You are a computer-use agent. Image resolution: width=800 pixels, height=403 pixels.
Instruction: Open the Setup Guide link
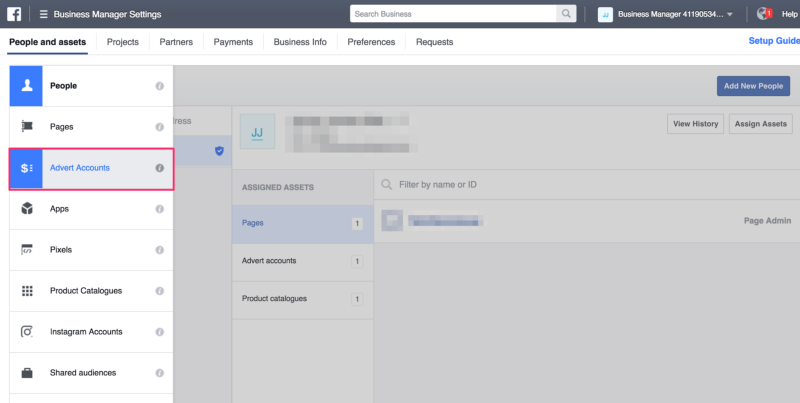pos(774,41)
